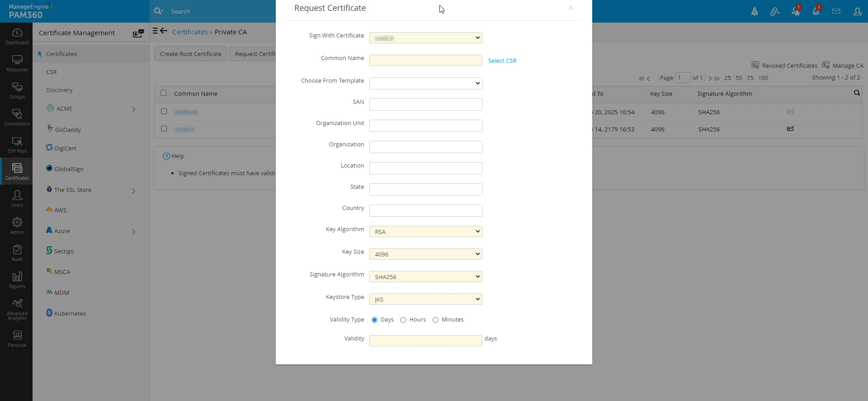Screen dimensions: 868x401
Task: Open the CSR menu item
Action: click(52, 72)
